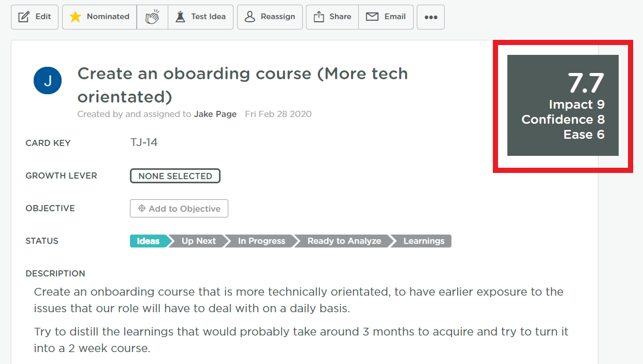Screen dimensions: 643x364
Task: Applaud the idea with clapping hands icon
Action: [152, 17]
